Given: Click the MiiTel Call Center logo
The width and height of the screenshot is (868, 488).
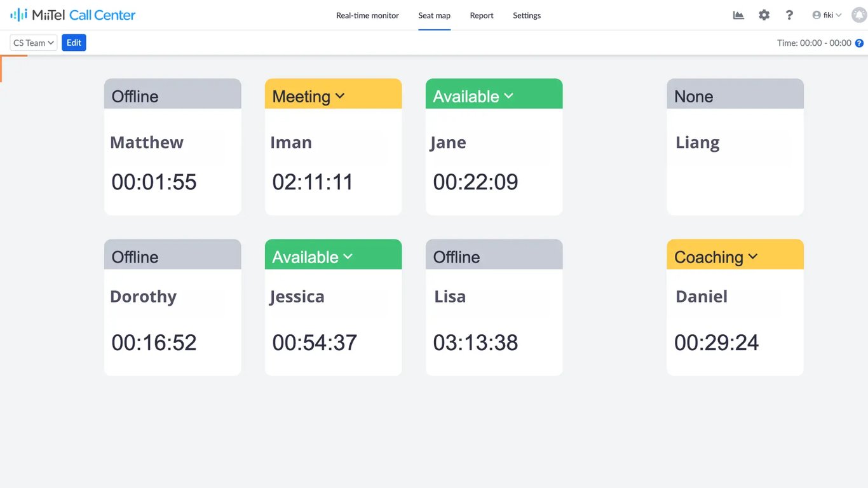Looking at the screenshot, I should 73,15.
